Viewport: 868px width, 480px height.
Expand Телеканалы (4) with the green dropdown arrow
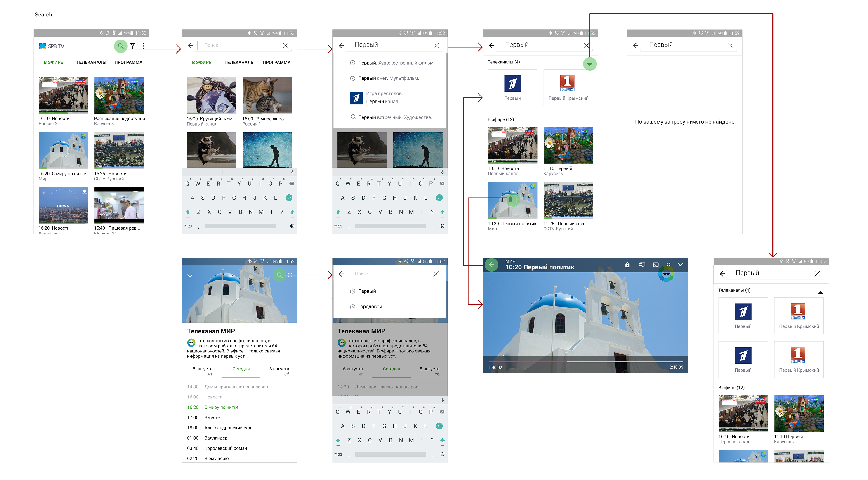point(589,64)
